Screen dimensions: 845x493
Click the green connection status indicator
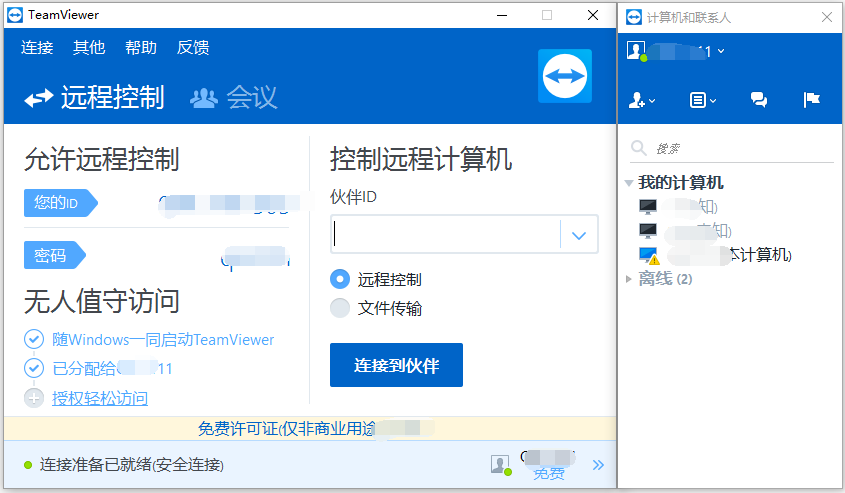[x=28, y=465]
